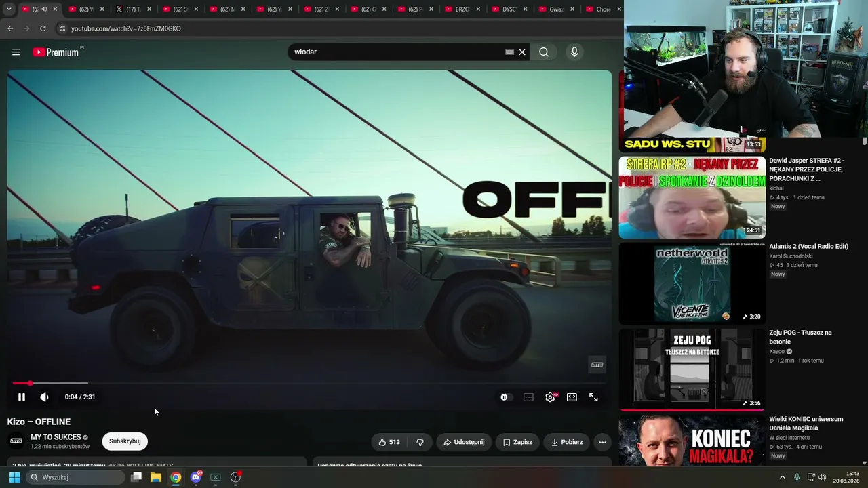
Task: Open Task View on taskbar
Action: pos(136,477)
